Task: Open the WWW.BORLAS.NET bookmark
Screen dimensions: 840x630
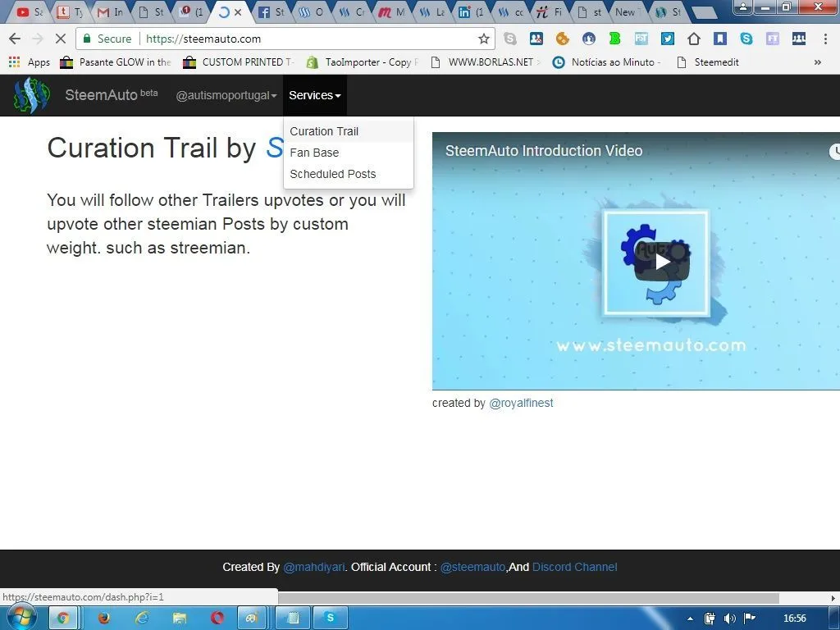Action: [486, 62]
